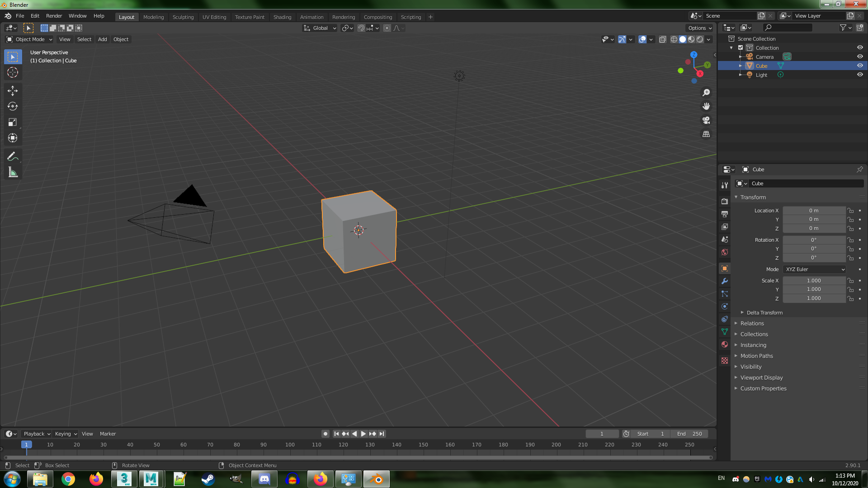Select the Move tool in toolbar
Image resolution: width=868 pixels, height=488 pixels.
click(x=13, y=91)
